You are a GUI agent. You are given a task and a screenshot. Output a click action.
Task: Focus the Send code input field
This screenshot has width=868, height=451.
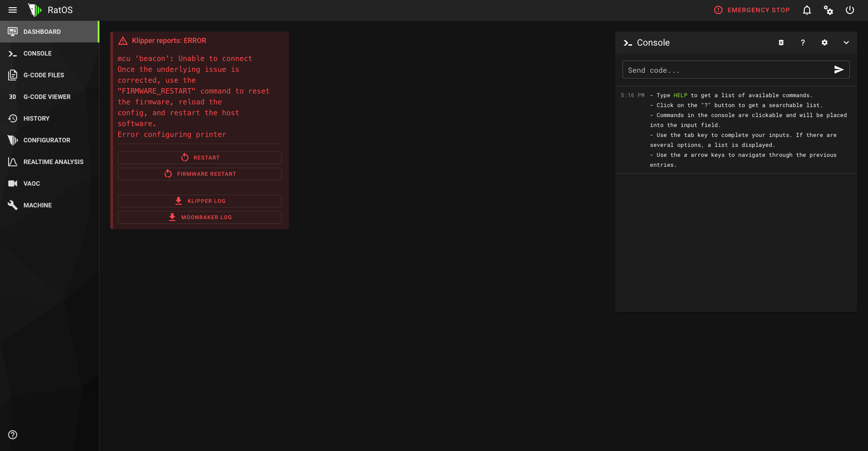tap(728, 70)
